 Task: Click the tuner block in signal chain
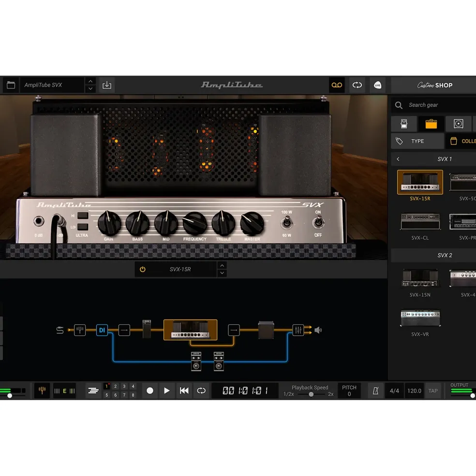[x=80, y=330]
